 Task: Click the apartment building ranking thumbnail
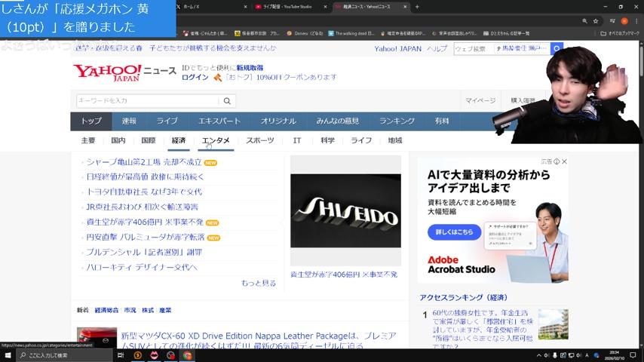pyautogui.click(x=554, y=324)
